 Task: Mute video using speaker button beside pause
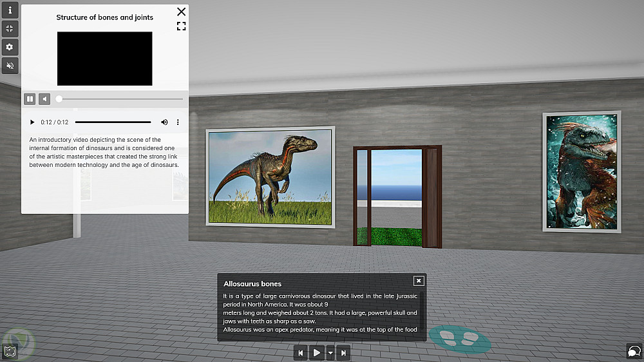point(44,99)
